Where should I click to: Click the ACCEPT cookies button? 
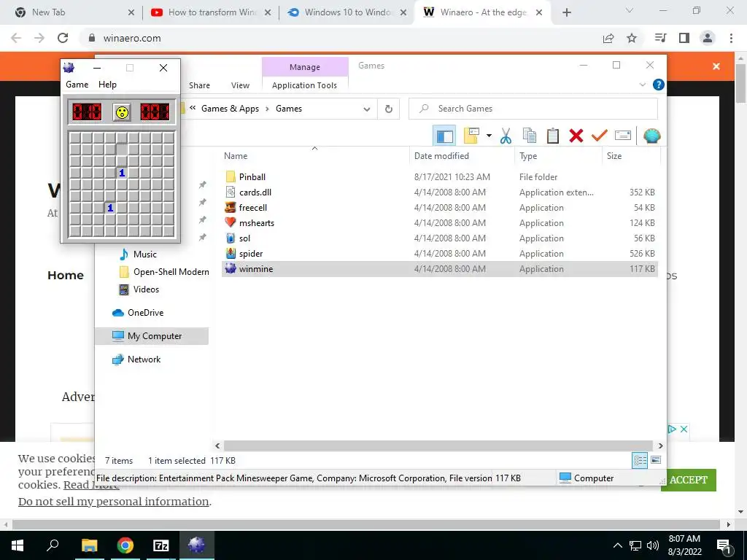(689, 480)
